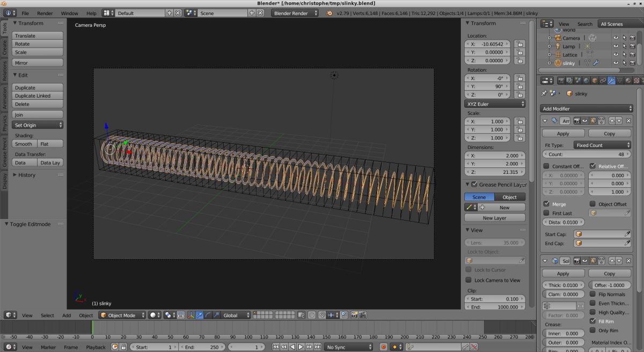Toggle Array modifier edit mode display icon

click(x=593, y=121)
